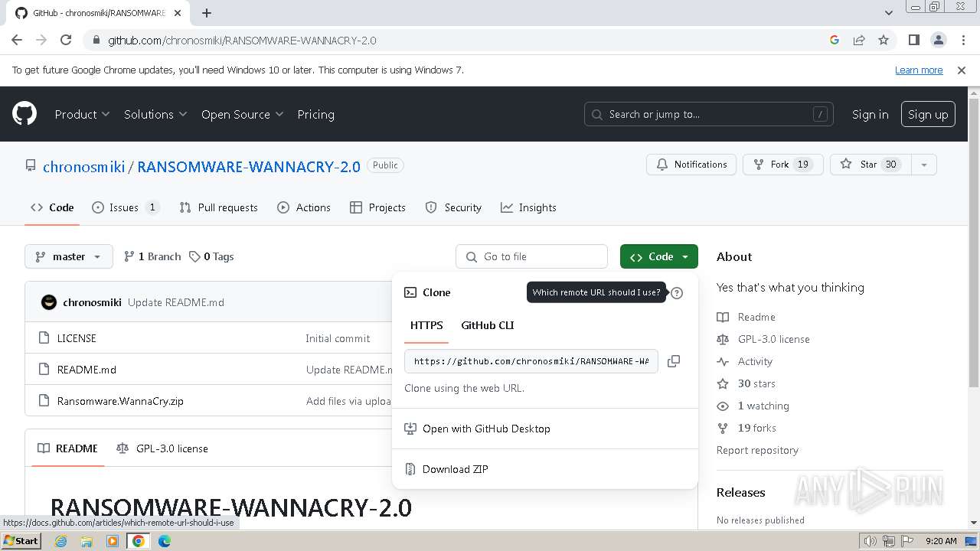Open Internet Explorer from the taskbar
The image size is (980, 551).
(x=60, y=541)
